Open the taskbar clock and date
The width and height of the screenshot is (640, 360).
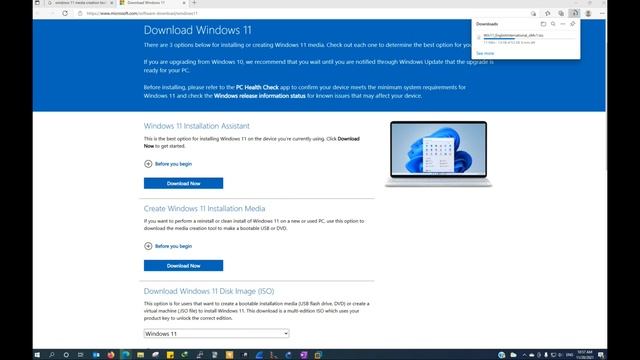[584, 355]
